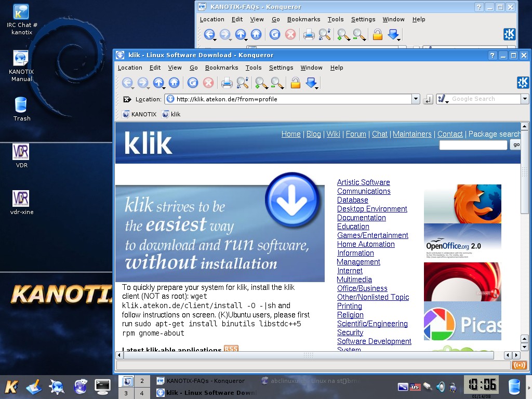Viewport: 532px width, 399px height.
Task: Open the View menu in the KANOTIX-FAQs window
Action: click(257, 19)
